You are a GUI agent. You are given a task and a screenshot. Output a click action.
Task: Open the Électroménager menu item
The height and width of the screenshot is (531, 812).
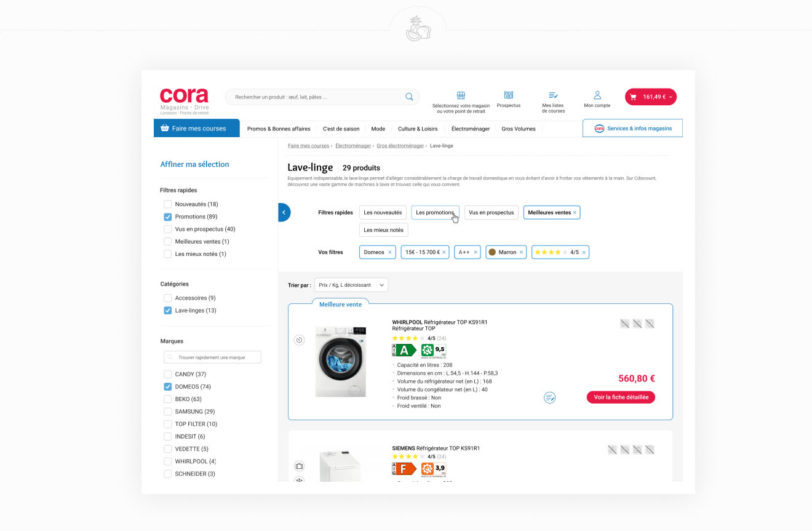470,129
